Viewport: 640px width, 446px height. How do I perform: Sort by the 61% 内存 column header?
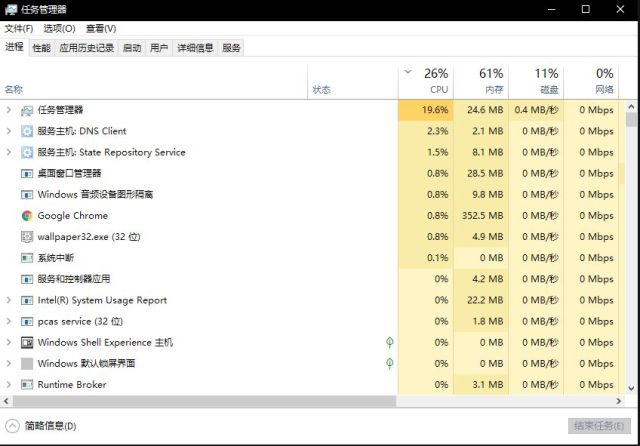pyautogui.click(x=481, y=82)
